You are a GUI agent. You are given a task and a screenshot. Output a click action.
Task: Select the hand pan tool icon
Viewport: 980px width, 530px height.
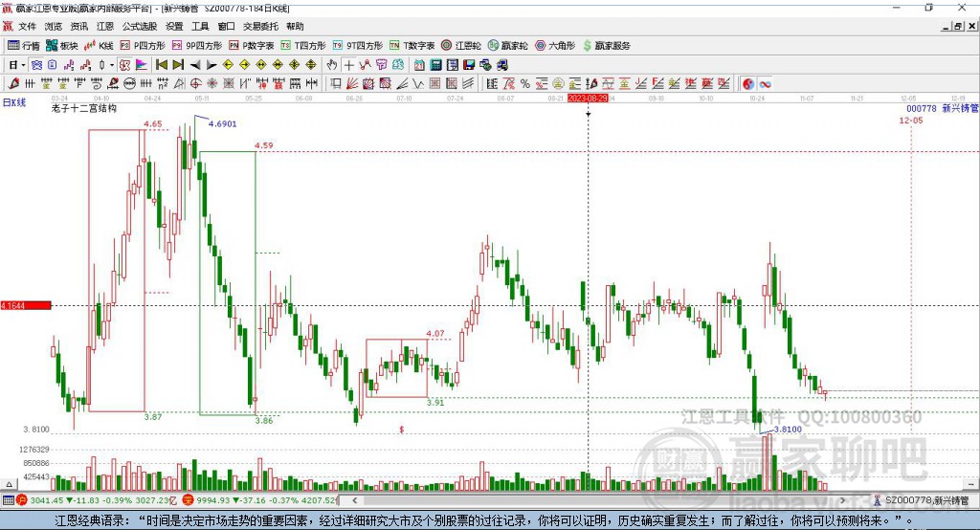(x=332, y=64)
